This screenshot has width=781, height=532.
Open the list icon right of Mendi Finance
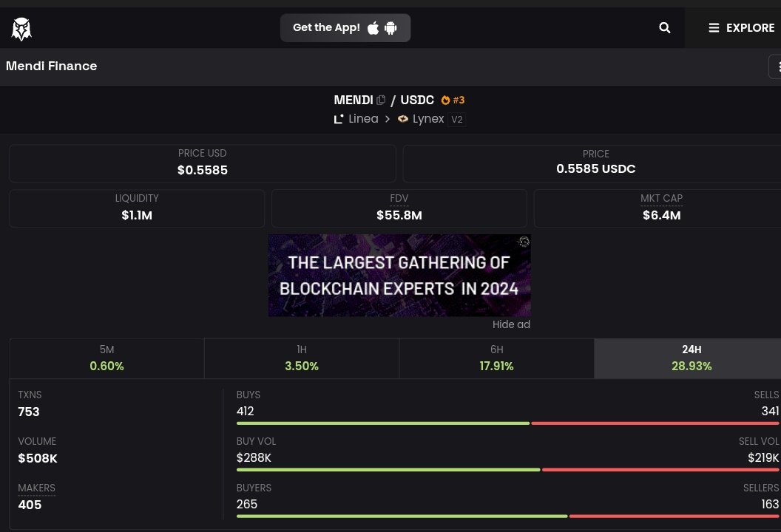[x=777, y=66]
